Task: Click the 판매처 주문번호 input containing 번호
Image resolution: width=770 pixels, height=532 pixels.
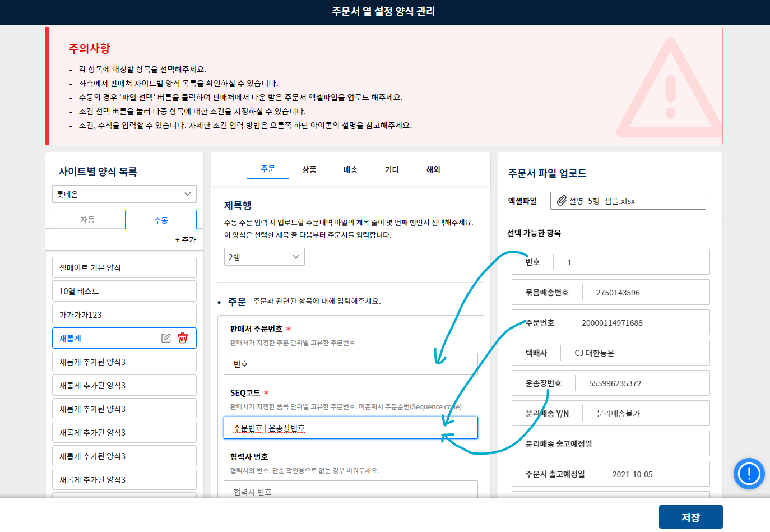Action: click(x=351, y=364)
